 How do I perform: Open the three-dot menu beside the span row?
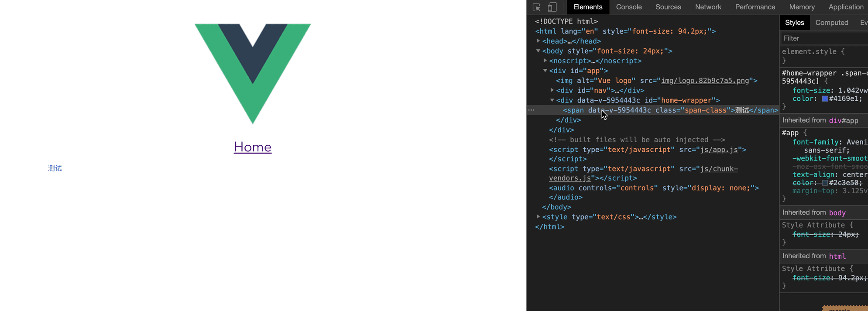[x=531, y=110]
